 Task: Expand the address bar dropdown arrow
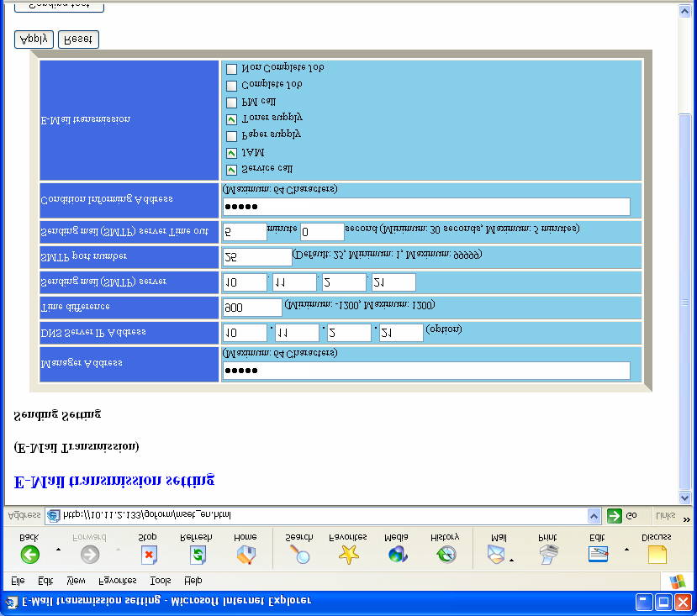click(x=594, y=516)
